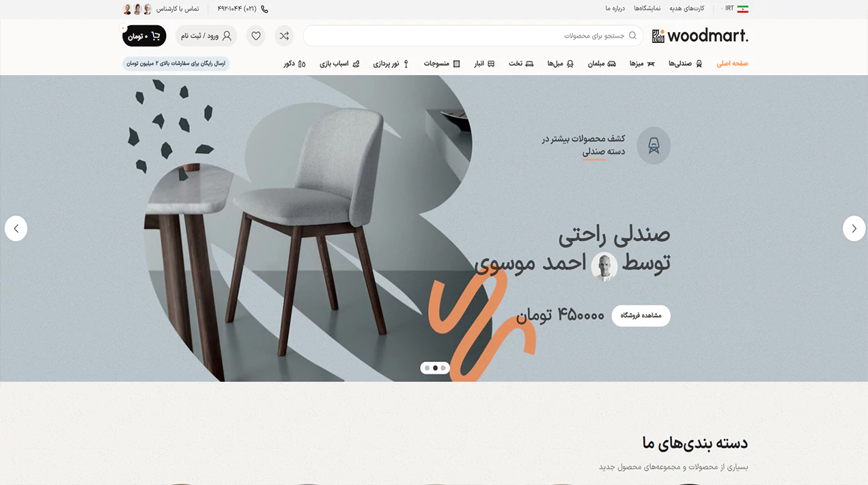Open the IRT currency dropdown

(727, 9)
